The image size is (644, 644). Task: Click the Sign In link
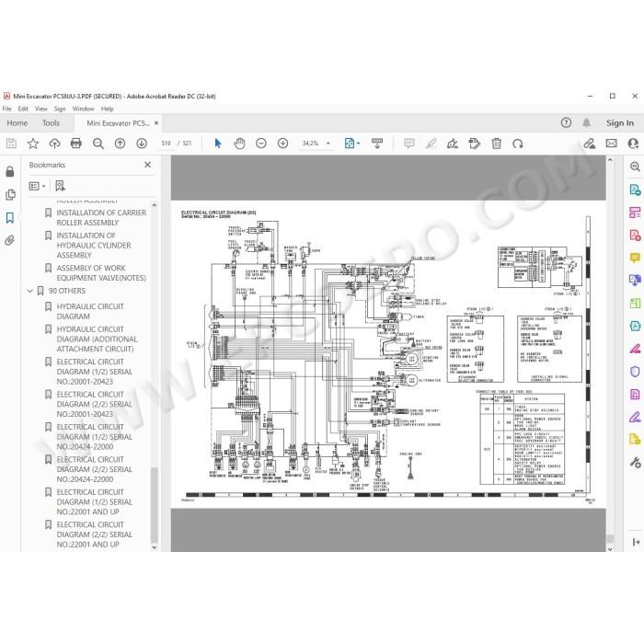(620, 122)
